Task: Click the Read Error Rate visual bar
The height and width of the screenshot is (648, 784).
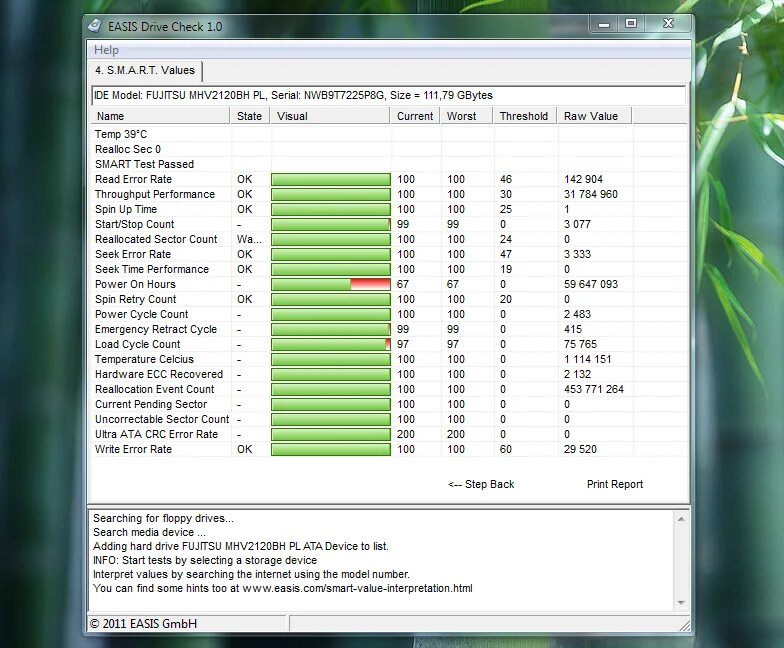Action: click(330, 180)
